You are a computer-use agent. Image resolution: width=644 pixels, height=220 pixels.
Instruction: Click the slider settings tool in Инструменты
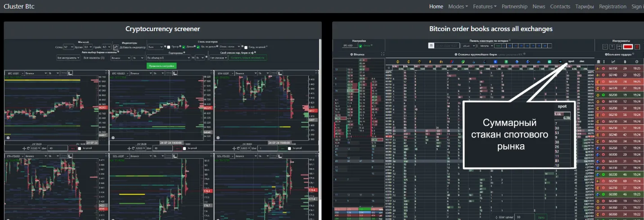[619, 46]
